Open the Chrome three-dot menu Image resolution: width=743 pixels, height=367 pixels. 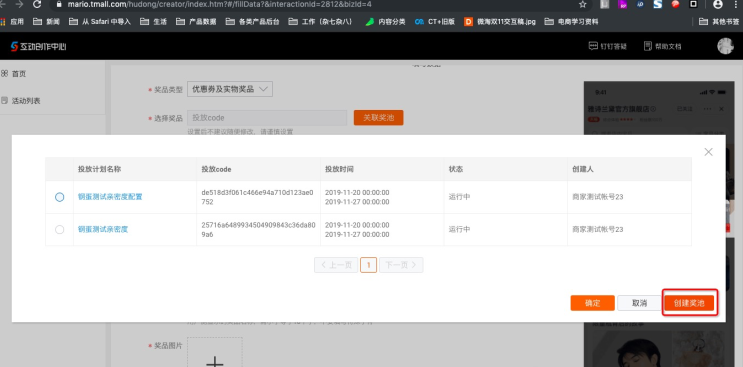click(x=736, y=4)
